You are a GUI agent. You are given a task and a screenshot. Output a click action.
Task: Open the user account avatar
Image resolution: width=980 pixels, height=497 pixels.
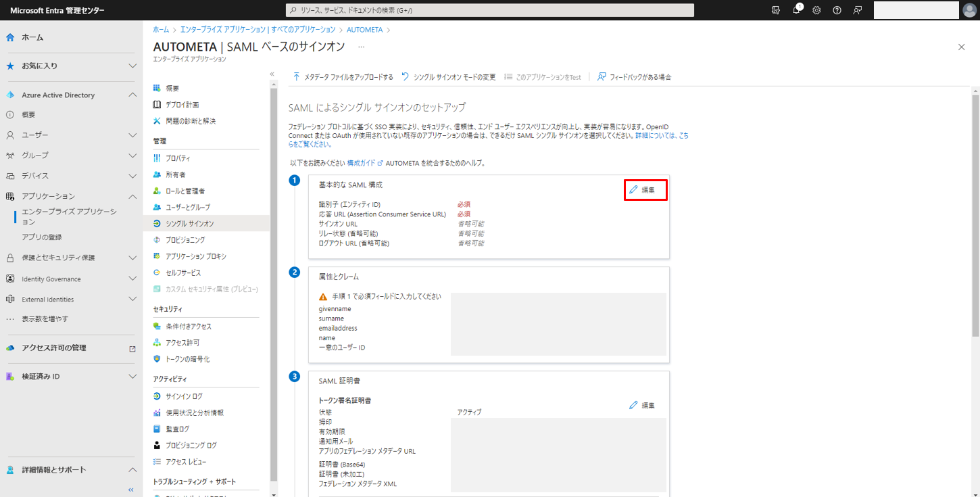click(970, 10)
